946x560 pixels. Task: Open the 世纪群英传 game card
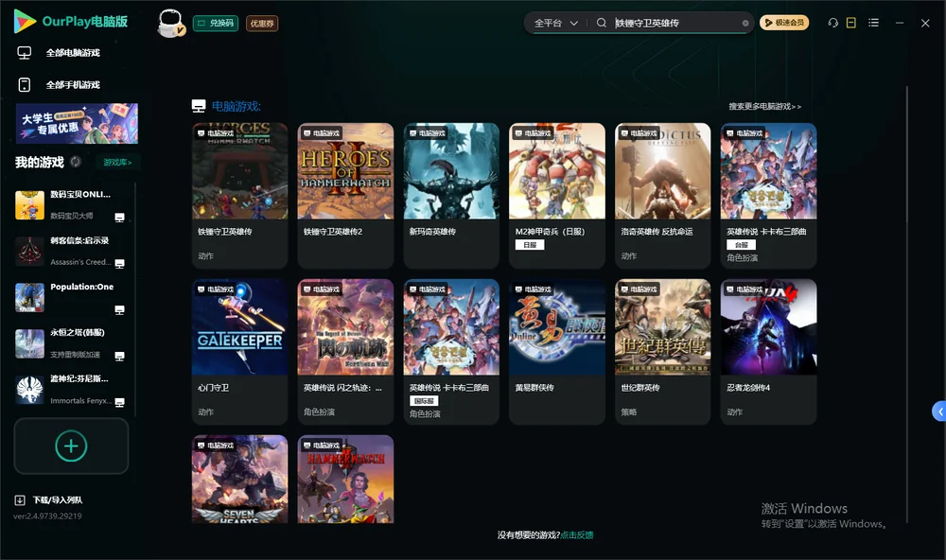click(663, 352)
